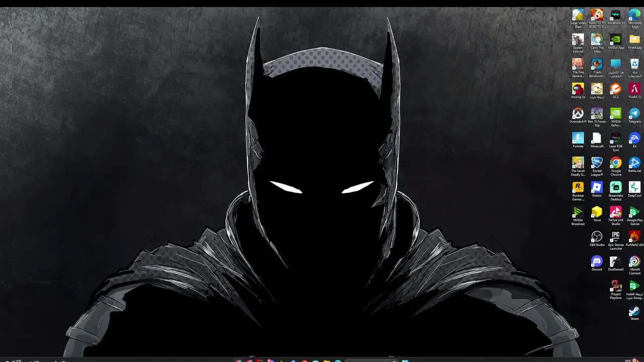Image resolution: width=644 pixels, height=362 pixels.
Task: Select the Epic Games Launcher icon
Action: click(x=616, y=237)
